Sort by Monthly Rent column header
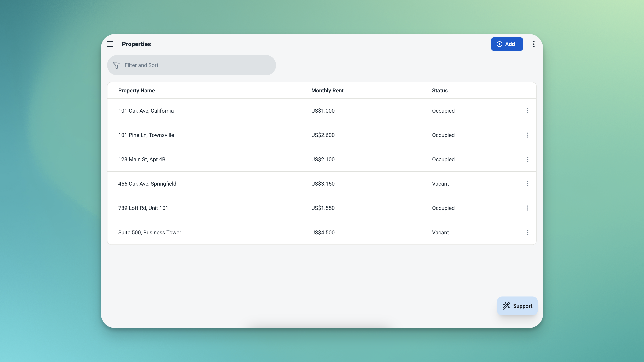The height and width of the screenshot is (362, 644). 327,90
